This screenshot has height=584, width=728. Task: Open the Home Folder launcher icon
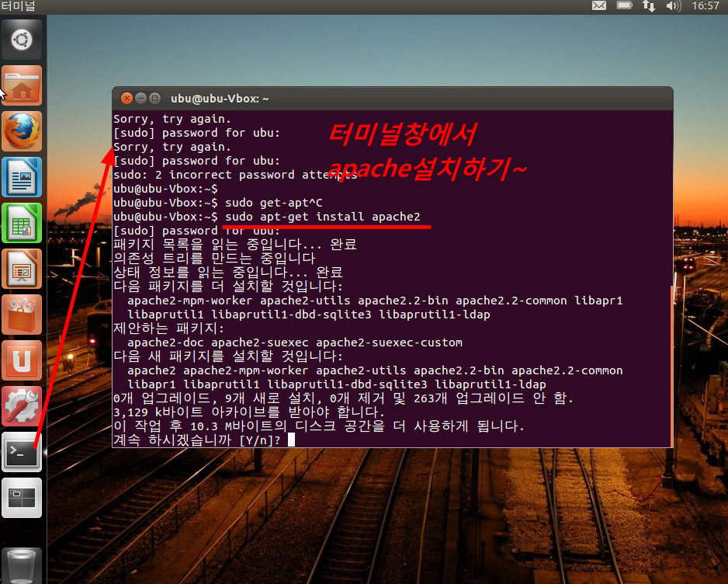click(x=21, y=85)
